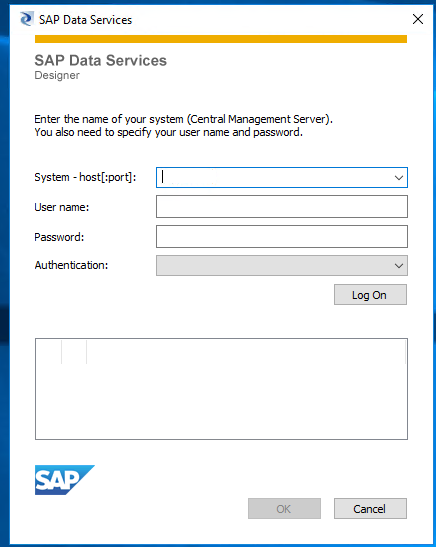Click the large SAP Data Services heading
The height and width of the screenshot is (547, 436).
coord(100,60)
